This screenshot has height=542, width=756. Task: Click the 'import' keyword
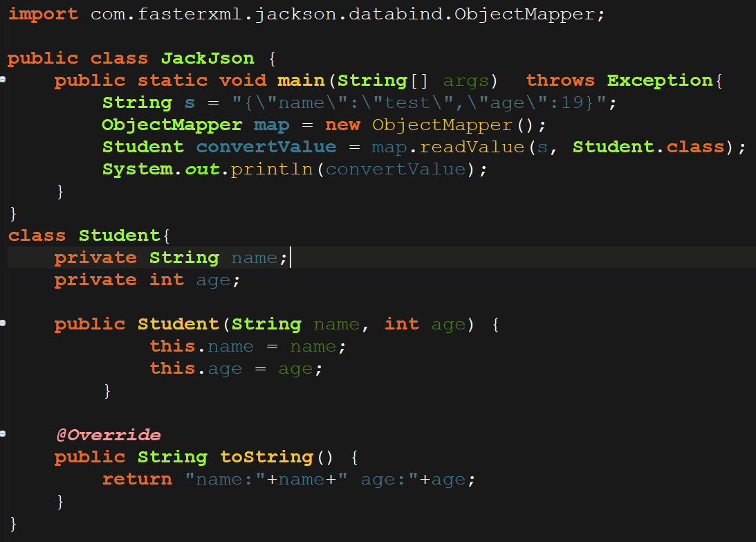coord(43,15)
